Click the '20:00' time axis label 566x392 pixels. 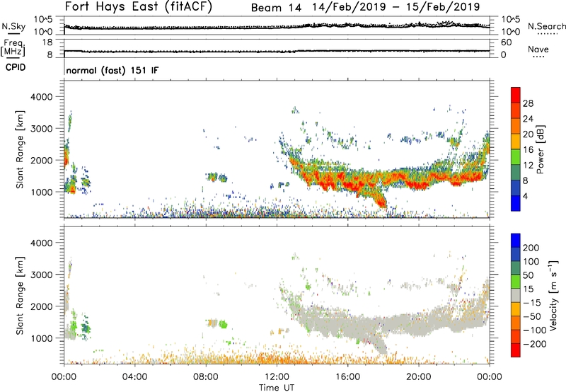[x=418, y=377]
